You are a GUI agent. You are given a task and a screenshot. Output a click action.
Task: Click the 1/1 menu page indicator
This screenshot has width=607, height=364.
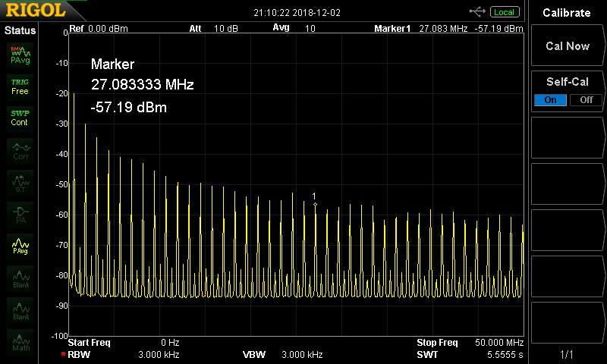(x=567, y=354)
